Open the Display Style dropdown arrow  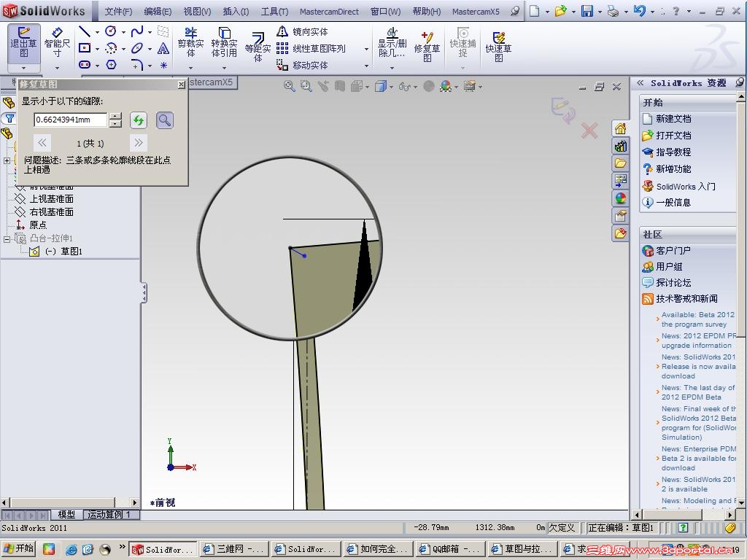pyautogui.click(x=391, y=87)
